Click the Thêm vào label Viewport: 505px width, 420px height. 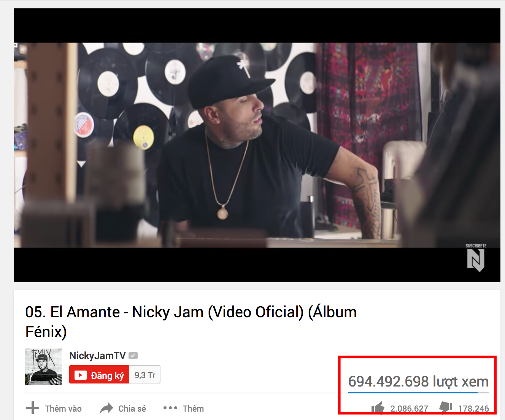click(x=63, y=409)
